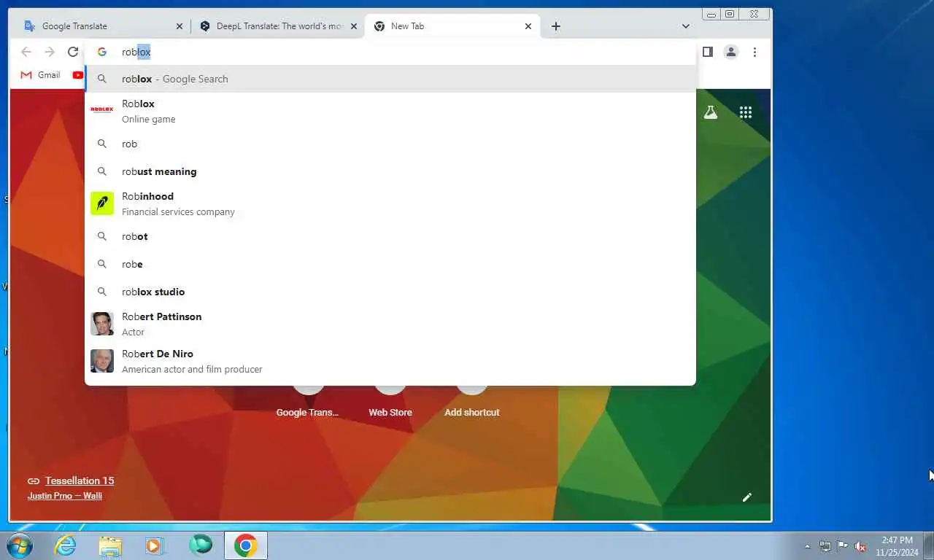Click the browser forward arrow
Image resolution: width=934 pixels, height=560 pixels.
coord(50,52)
